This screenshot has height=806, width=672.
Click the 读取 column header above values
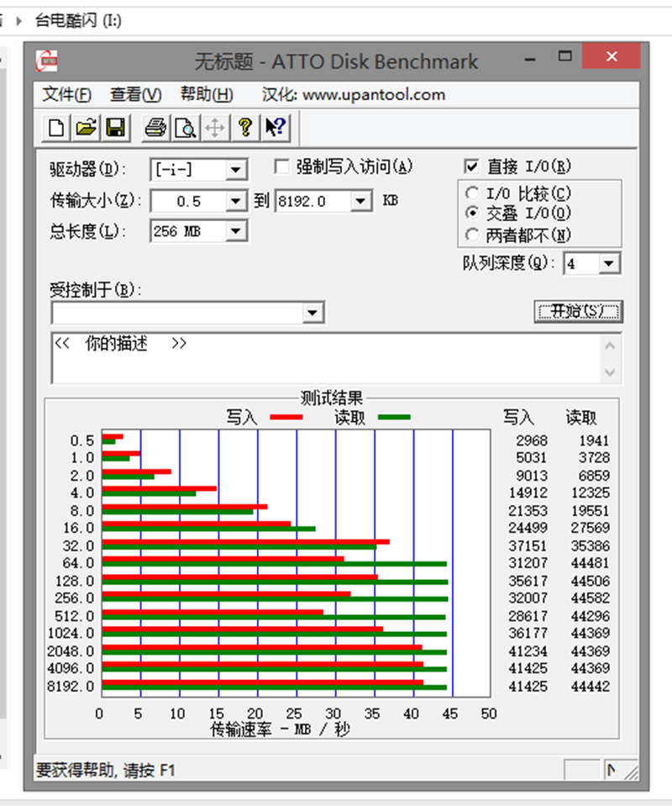[581, 417]
